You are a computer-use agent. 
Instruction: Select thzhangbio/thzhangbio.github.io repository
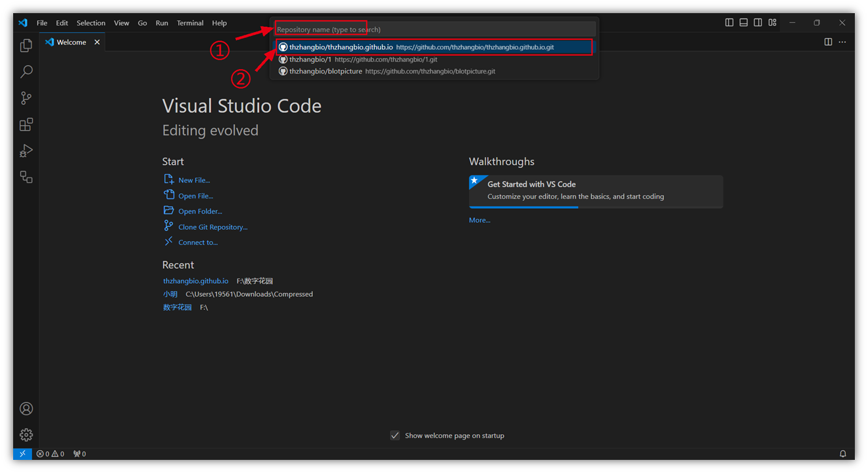pos(434,47)
